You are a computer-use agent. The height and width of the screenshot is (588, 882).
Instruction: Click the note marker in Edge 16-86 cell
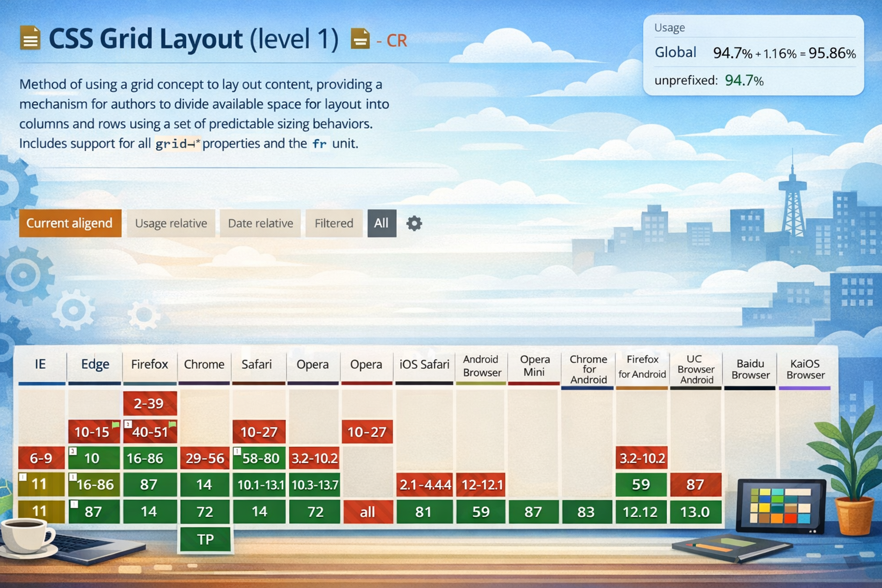(73, 477)
